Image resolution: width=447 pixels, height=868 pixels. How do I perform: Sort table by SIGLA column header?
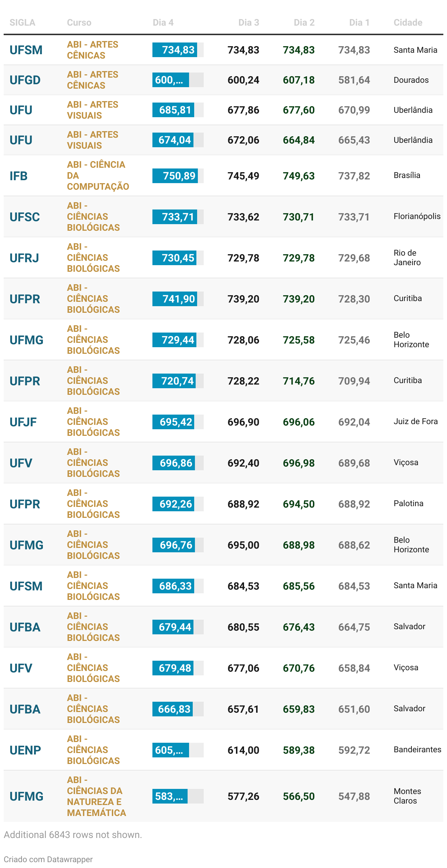coord(22,23)
